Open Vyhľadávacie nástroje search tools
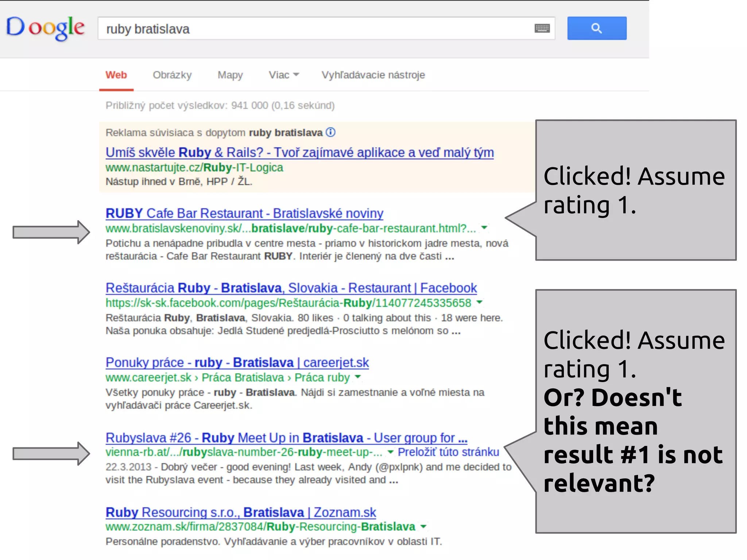 [373, 75]
